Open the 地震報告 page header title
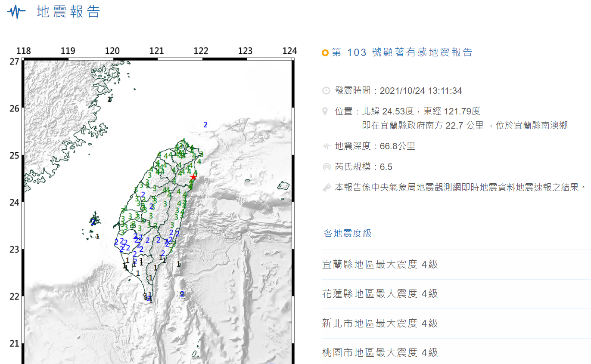The image size is (591, 364). tap(68, 12)
